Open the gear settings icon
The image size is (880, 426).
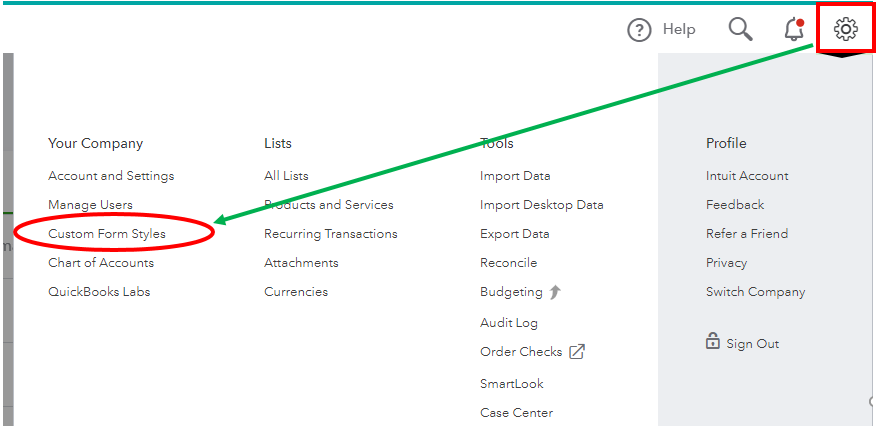(846, 29)
